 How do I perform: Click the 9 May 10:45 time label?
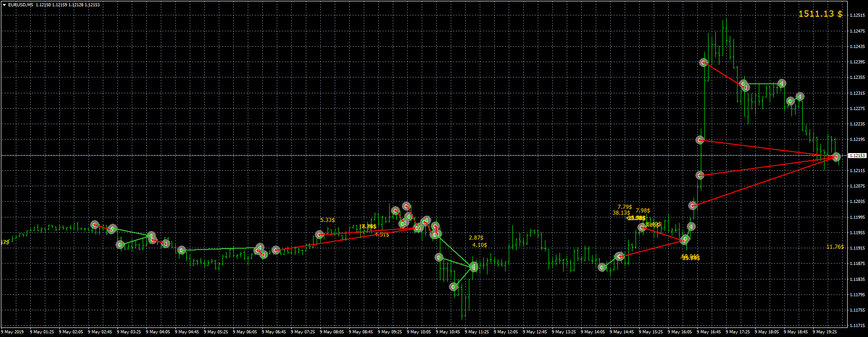[448, 332]
